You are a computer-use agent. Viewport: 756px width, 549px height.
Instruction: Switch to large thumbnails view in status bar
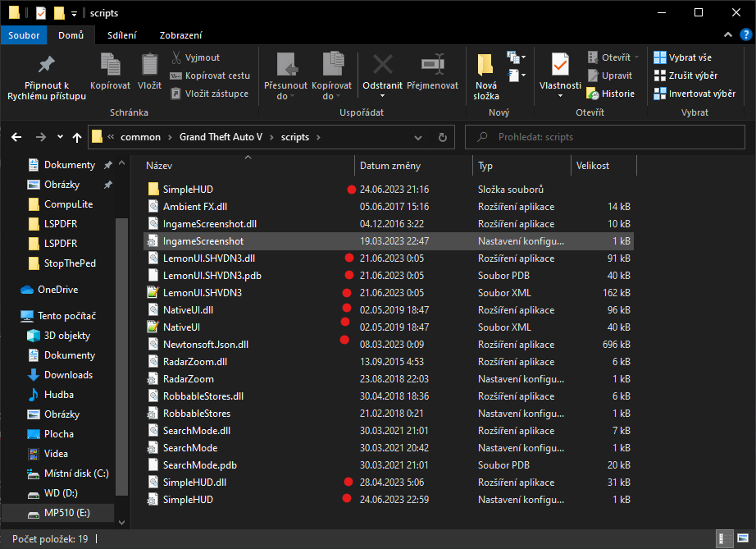[742, 538]
